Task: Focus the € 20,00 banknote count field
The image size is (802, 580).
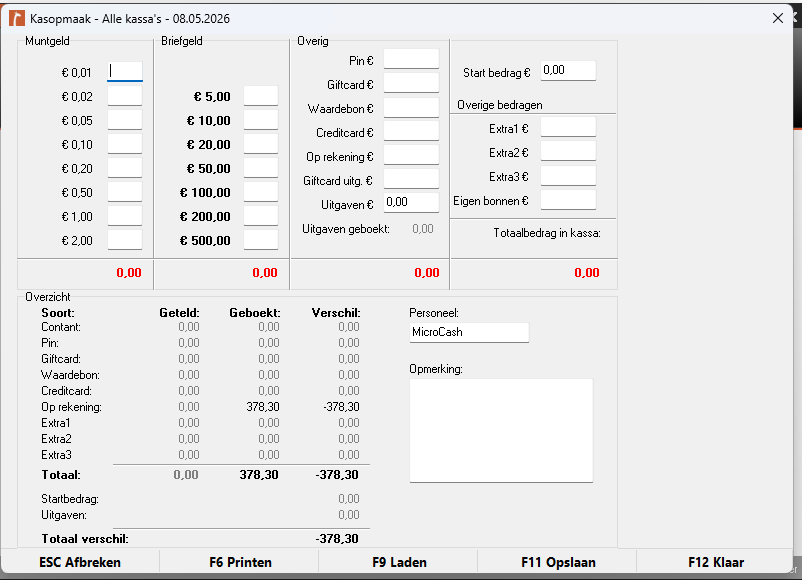Action: [x=261, y=144]
